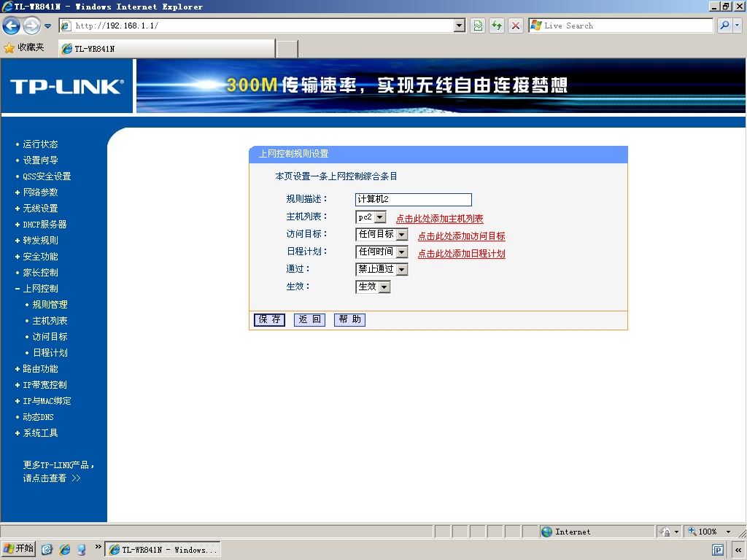This screenshot has width=747, height=560.
Task: Open the 访问目标 任何目标 dropdown
Action: (382, 234)
